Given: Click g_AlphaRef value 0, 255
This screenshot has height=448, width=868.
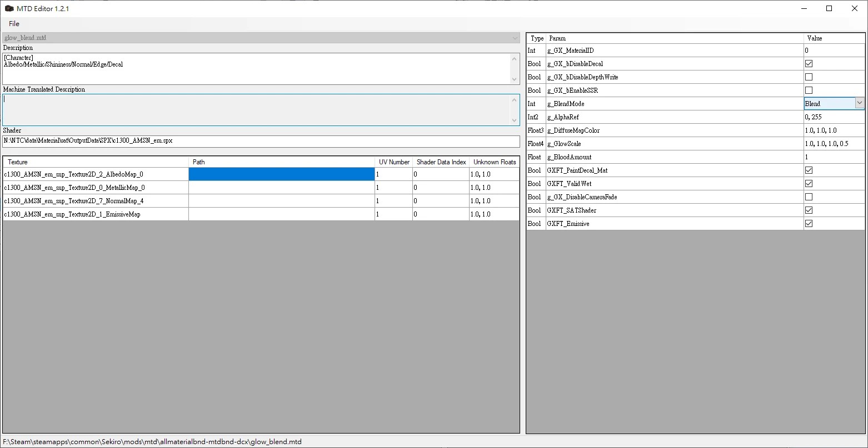Looking at the screenshot, I should 834,117.
